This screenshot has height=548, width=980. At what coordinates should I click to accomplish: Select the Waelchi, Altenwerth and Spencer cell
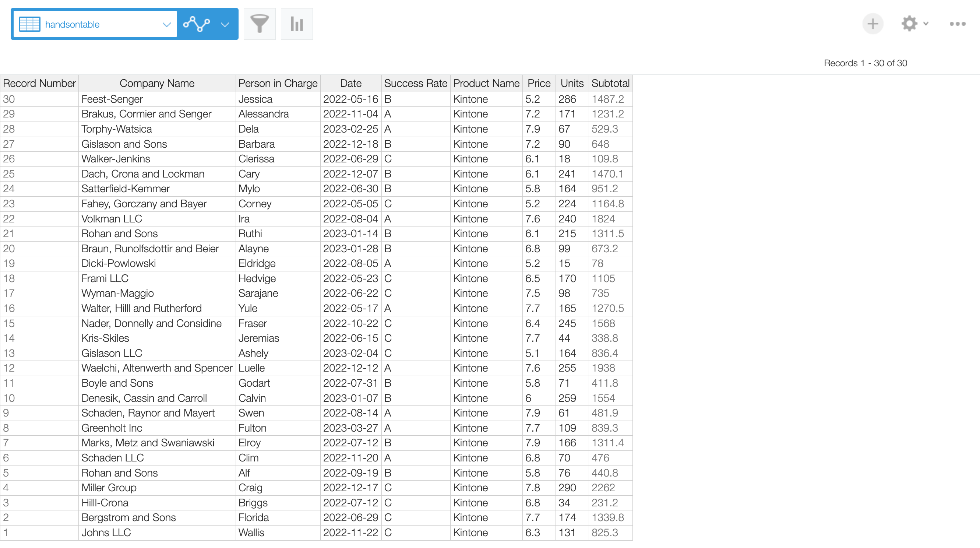(x=157, y=368)
